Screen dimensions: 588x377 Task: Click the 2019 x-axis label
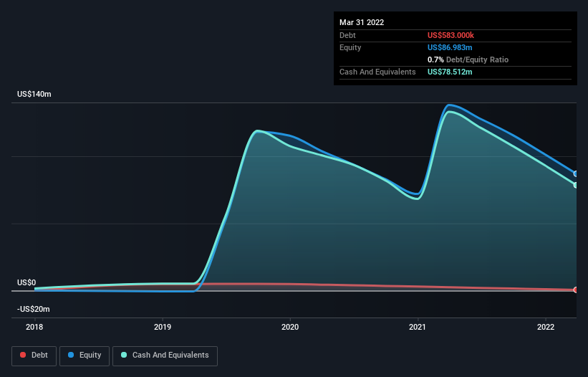163,327
